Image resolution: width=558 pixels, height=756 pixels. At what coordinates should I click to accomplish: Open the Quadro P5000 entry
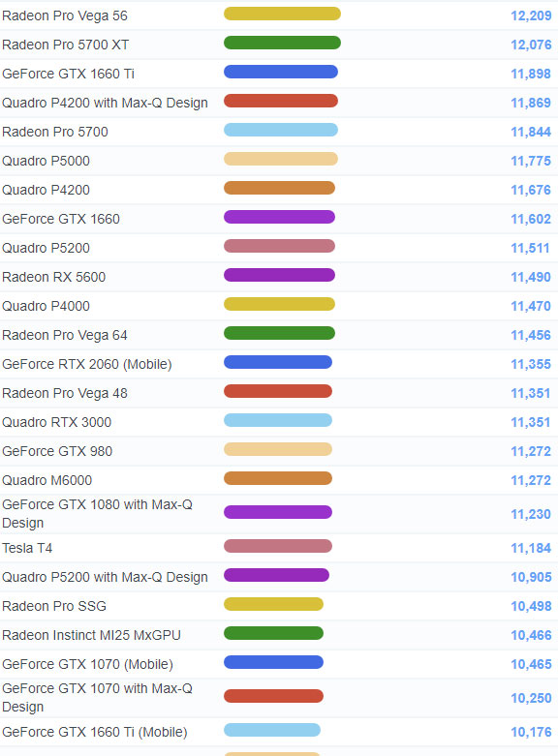click(46, 161)
